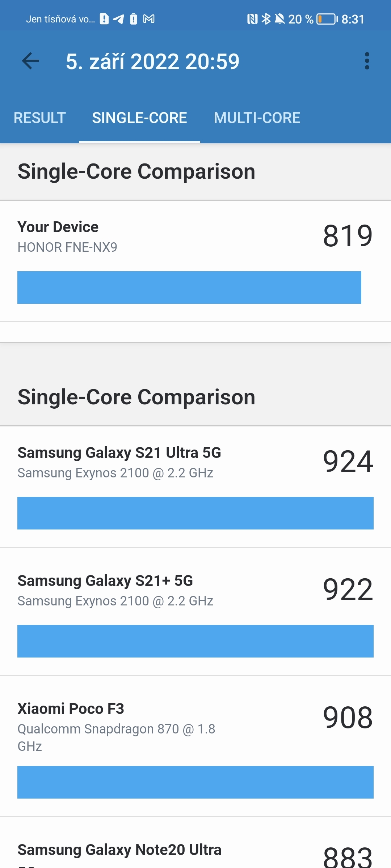Screen dimensions: 391x868
Task: Switch to the RESULT tab
Action: (39, 118)
